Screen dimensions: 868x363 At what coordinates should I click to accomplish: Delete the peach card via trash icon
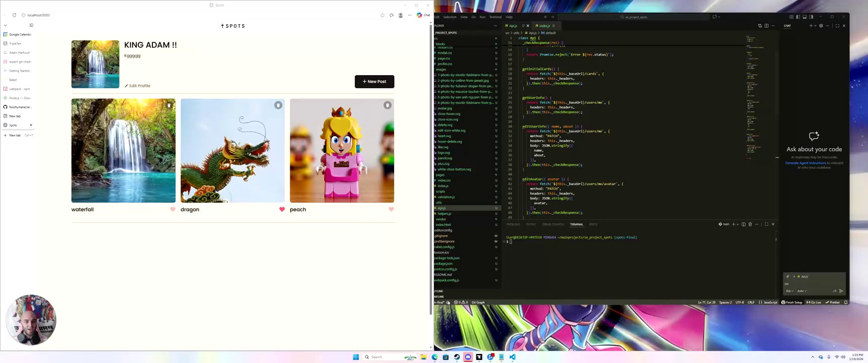click(387, 105)
